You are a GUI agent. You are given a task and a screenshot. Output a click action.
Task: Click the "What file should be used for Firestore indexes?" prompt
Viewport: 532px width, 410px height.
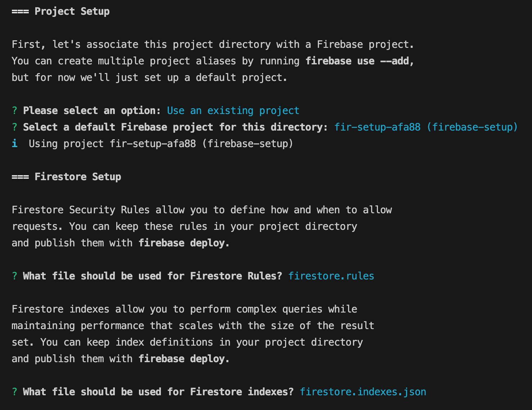158,392
